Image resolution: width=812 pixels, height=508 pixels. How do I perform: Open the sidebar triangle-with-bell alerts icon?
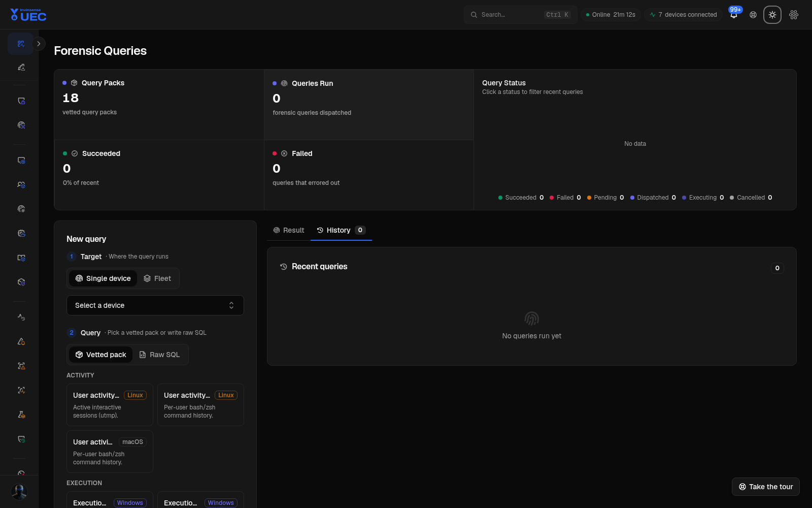(21, 341)
